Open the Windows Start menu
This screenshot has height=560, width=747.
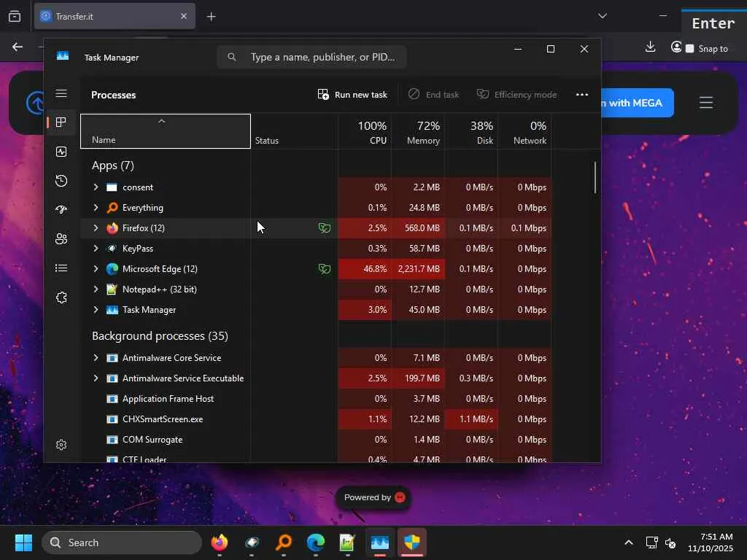(x=23, y=542)
